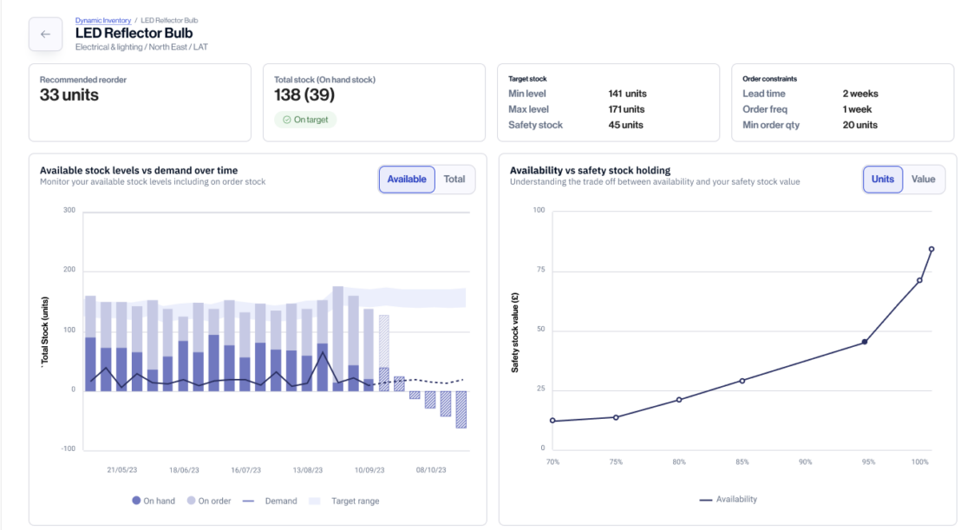Click the On order legend icon
This screenshot has width=980, height=530.
pyautogui.click(x=191, y=501)
